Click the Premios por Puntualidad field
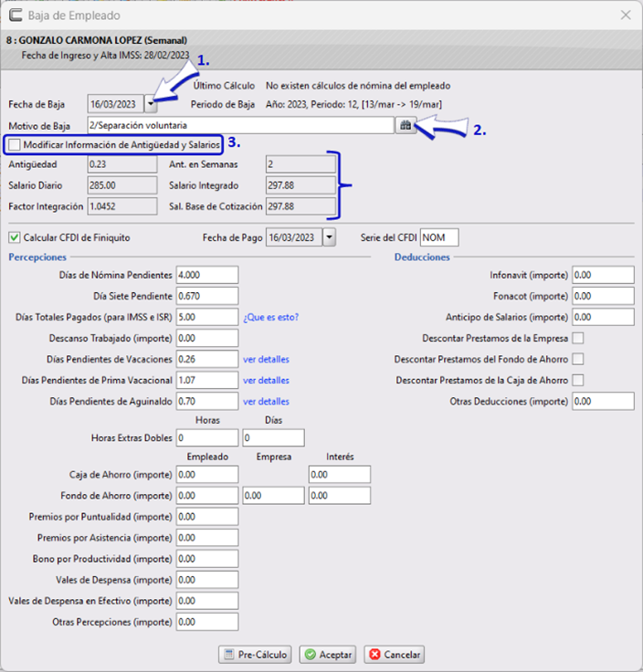 (207, 517)
